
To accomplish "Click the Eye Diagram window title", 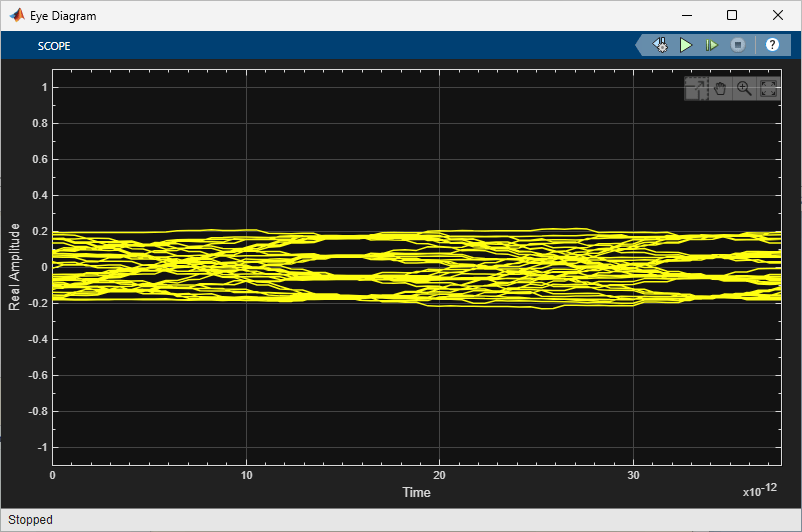I will click(x=63, y=16).
